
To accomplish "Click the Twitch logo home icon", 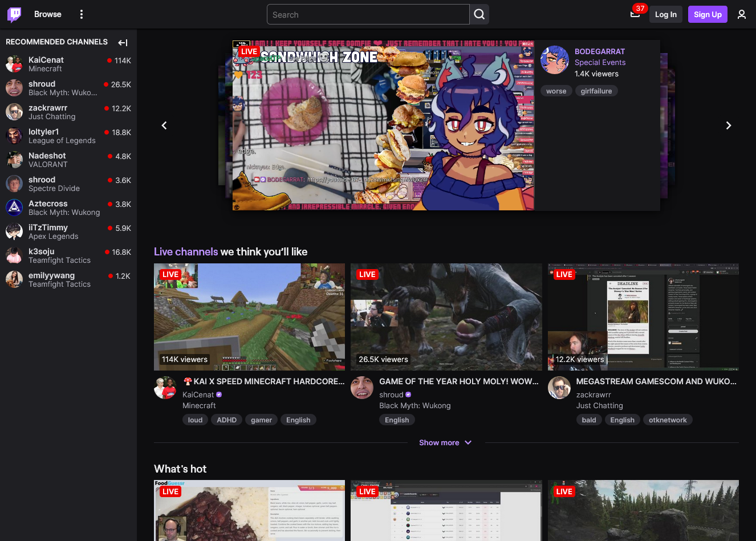I will click(x=14, y=14).
